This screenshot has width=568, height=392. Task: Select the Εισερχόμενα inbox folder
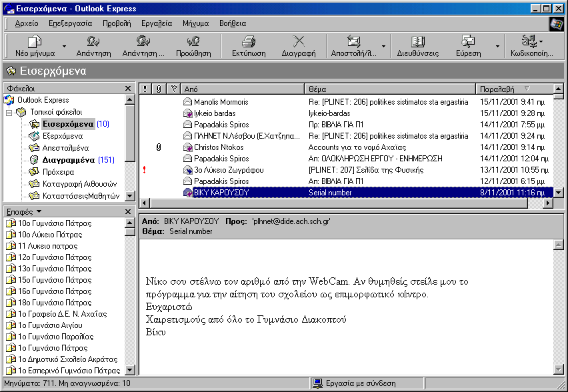click(x=69, y=124)
